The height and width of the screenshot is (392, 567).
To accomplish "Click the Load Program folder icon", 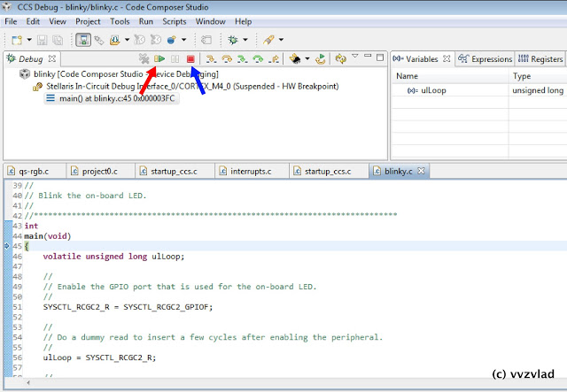I will (115, 40).
